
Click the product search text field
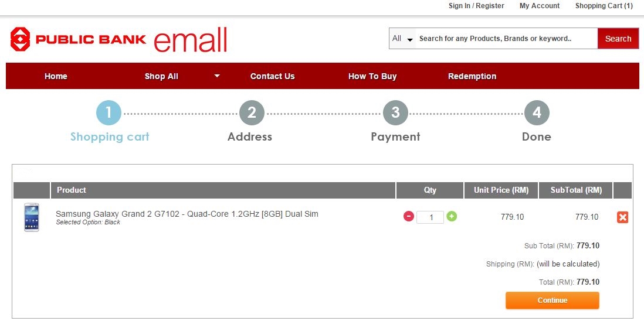coord(506,39)
